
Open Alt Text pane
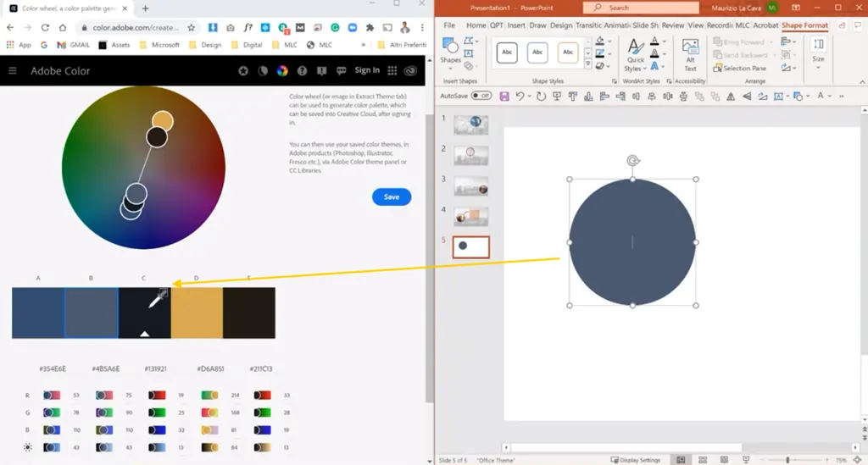pos(690,55)
